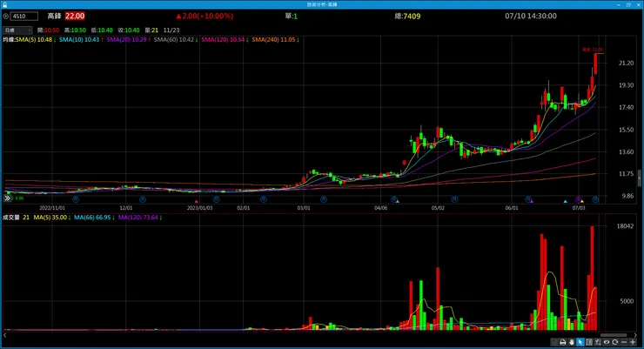644x349 pixels.
Task: Zoom out the chart with minus icon
Action: coord(624,342)
